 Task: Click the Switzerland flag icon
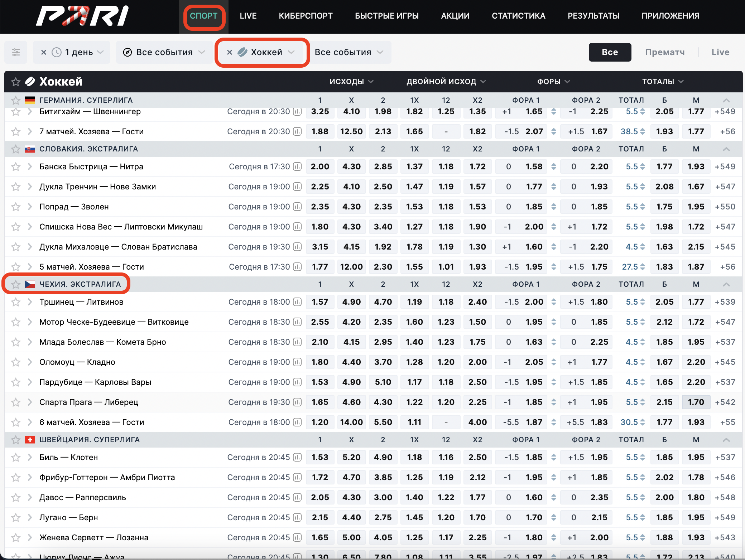(30, 440)
